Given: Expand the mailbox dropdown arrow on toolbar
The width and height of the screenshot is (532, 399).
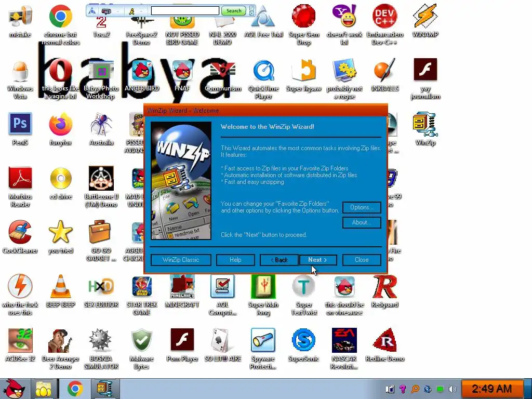Looking at the screenshot, I should coord(117,11).
